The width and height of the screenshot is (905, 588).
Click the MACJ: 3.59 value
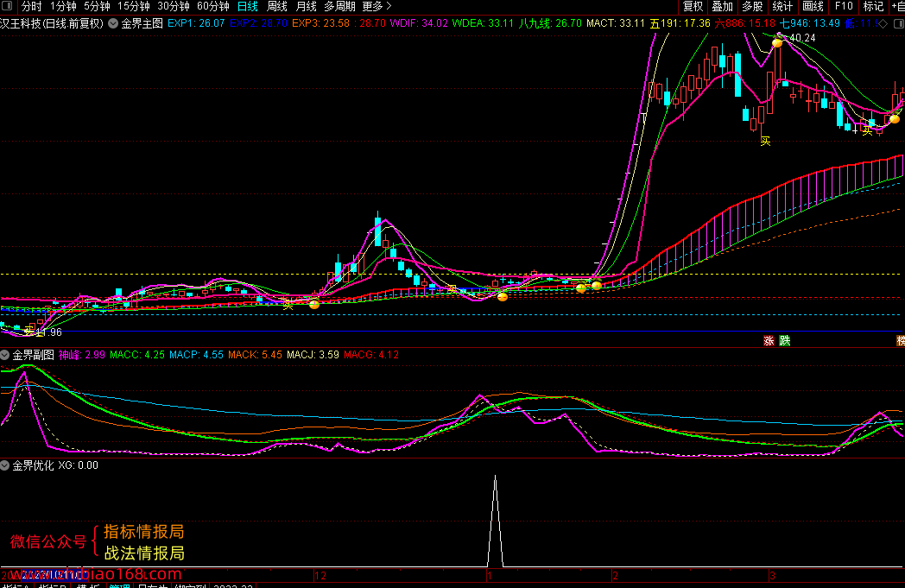tap(313, 355)
